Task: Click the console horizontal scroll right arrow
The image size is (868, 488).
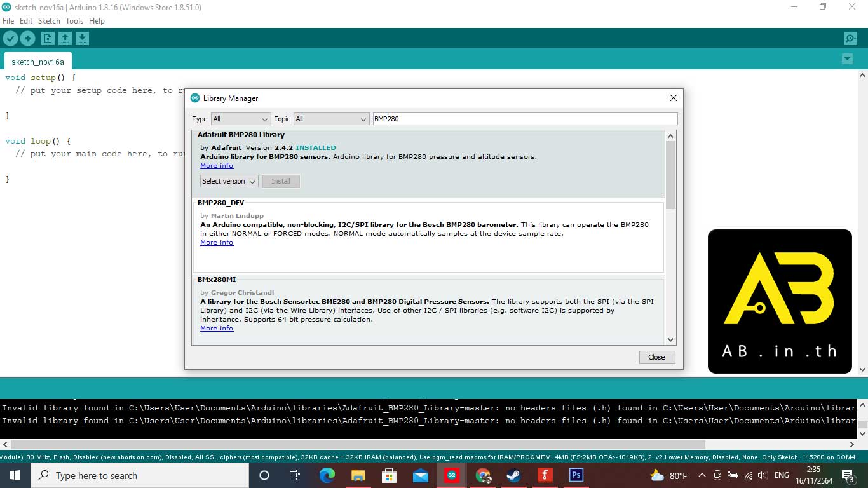Action: tap(852, 444)
